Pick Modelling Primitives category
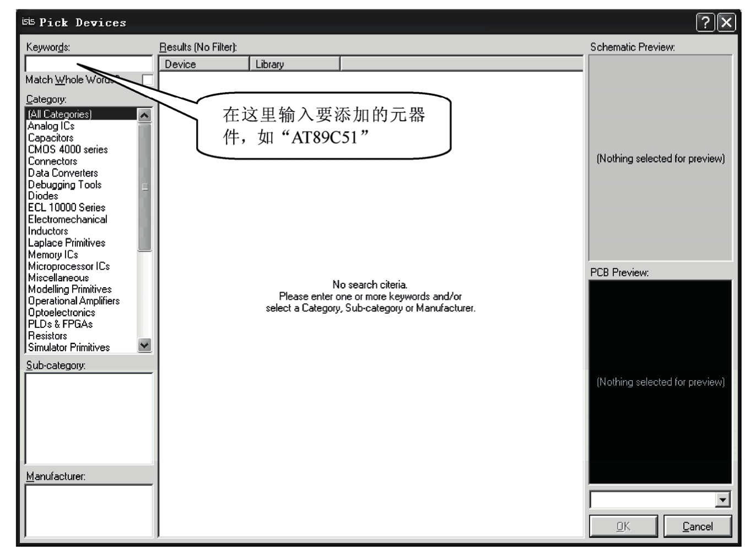The width and height of the screenshot is (756, 560). tap(70, 289)
